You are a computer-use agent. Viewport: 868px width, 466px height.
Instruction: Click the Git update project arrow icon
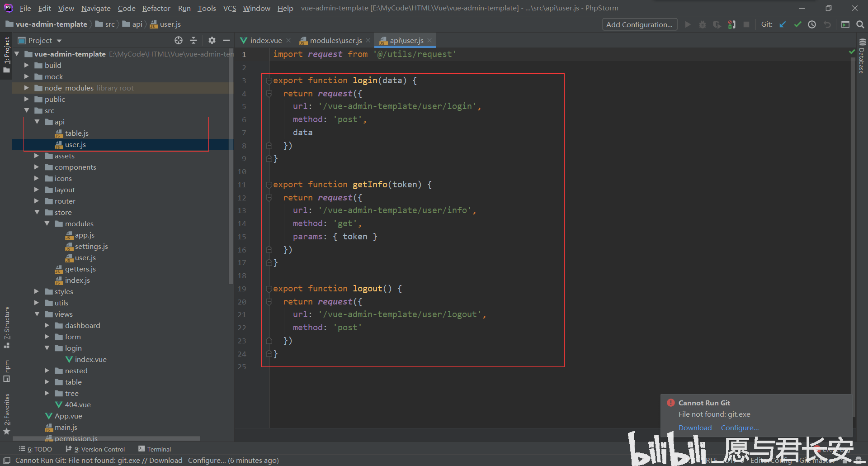(783, 24)
